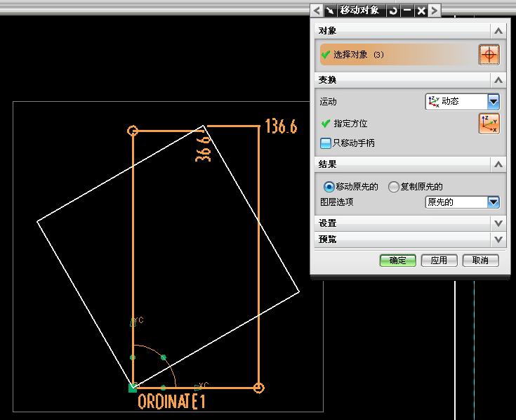This screenshot has height=420, width=516.
Task: Click the green origin handle square
Action: [133, 388]
